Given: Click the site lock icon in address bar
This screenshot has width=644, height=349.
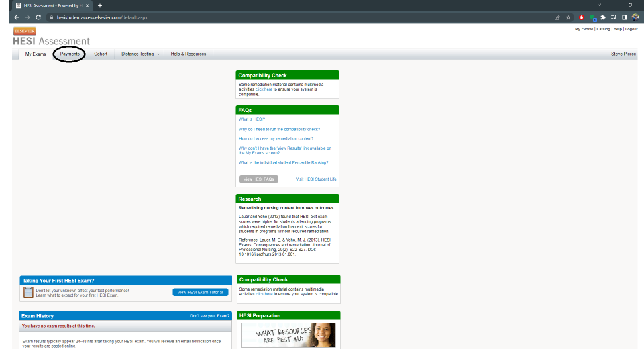Looking at the screenshot, I should [52, 17].
